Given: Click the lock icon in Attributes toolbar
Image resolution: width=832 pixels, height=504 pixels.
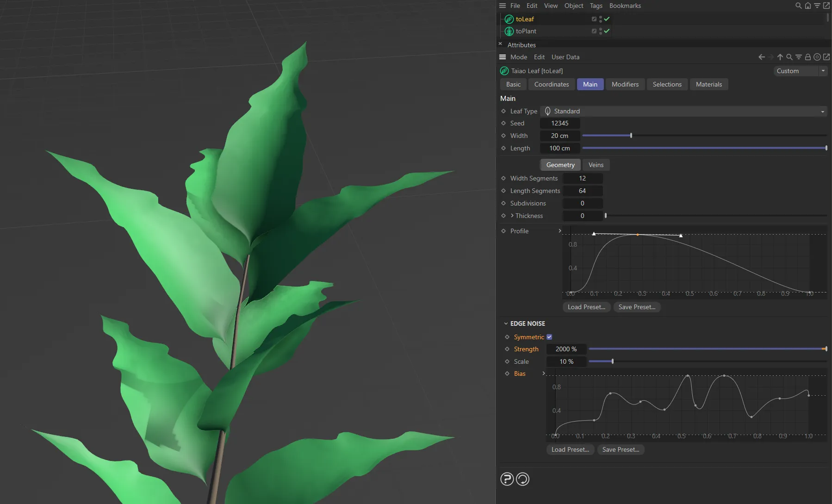Looking at the screenshot, I should [807, 57].
